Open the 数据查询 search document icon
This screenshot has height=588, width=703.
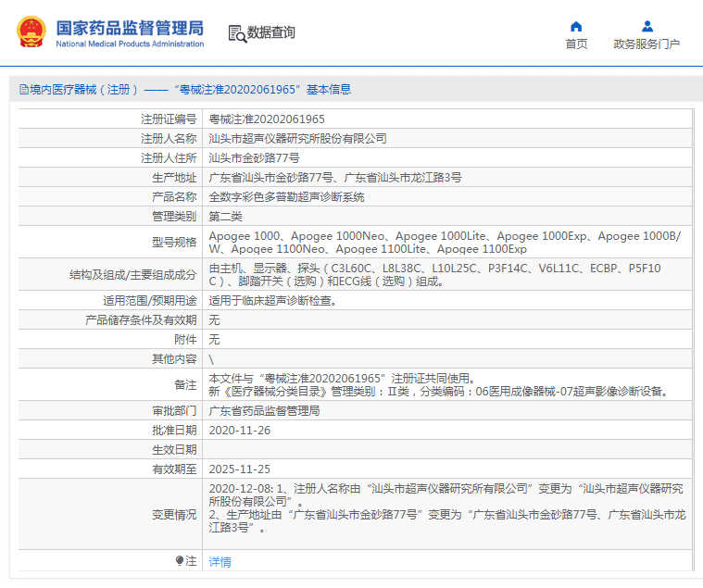pos(237,33)
